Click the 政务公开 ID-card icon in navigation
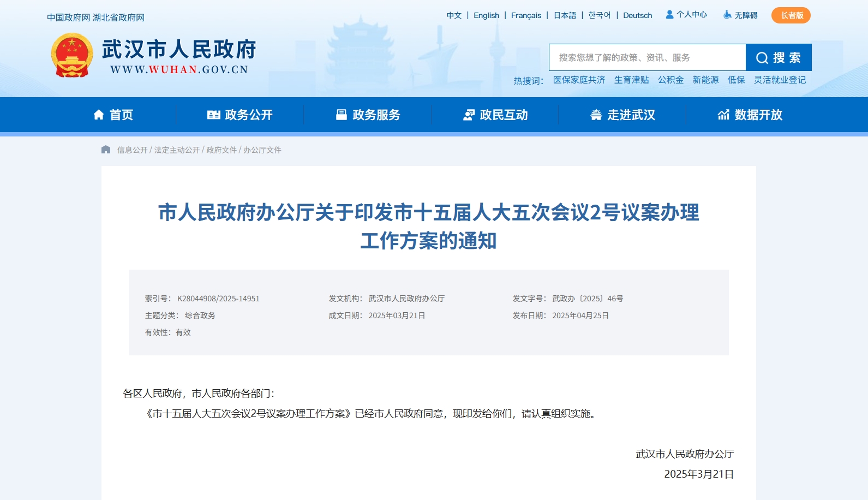 pyautogui.click(x=213, y=115)
